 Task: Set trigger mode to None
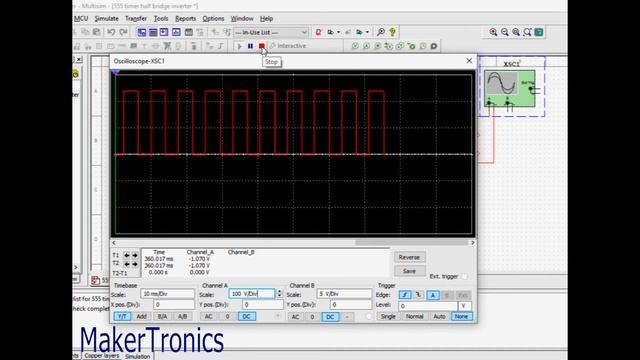pyautogui.click(x=462, y=316)
